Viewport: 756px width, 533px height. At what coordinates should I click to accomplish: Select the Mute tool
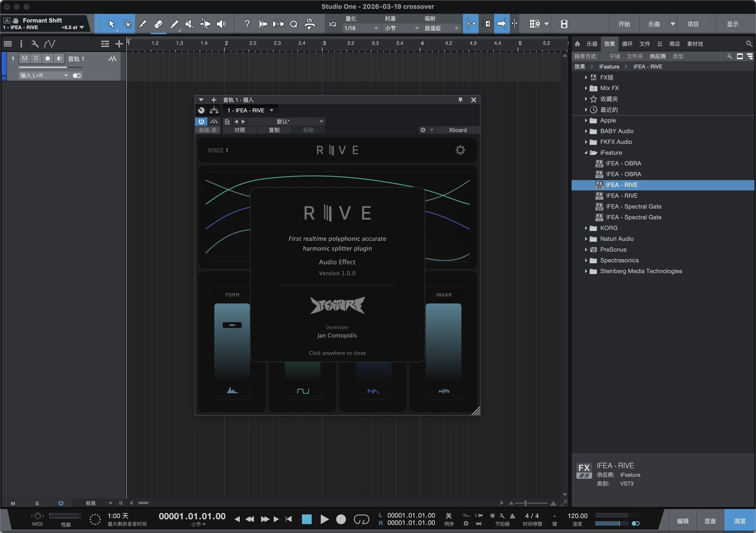click(x=189, y=24)
